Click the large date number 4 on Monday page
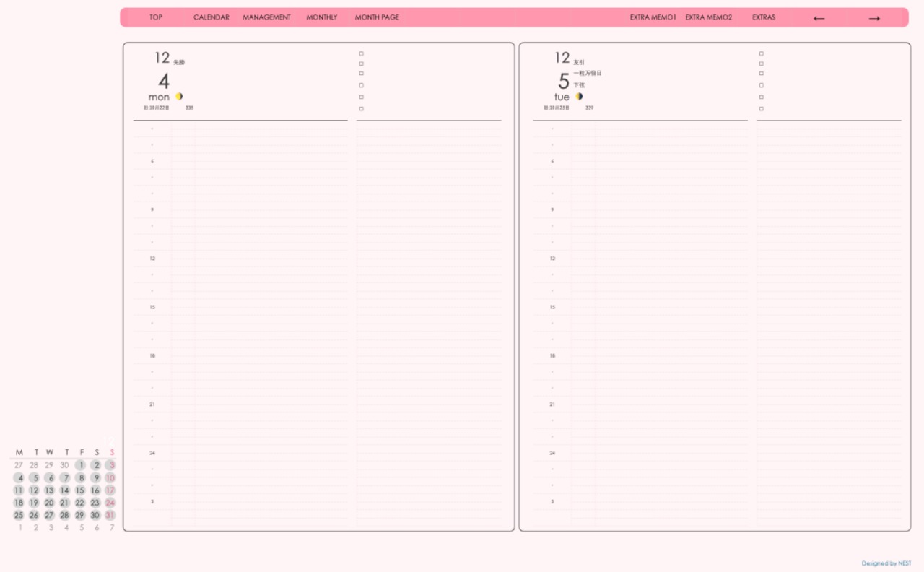The height and width of the screenshot is (572, 924). (164, 81)
